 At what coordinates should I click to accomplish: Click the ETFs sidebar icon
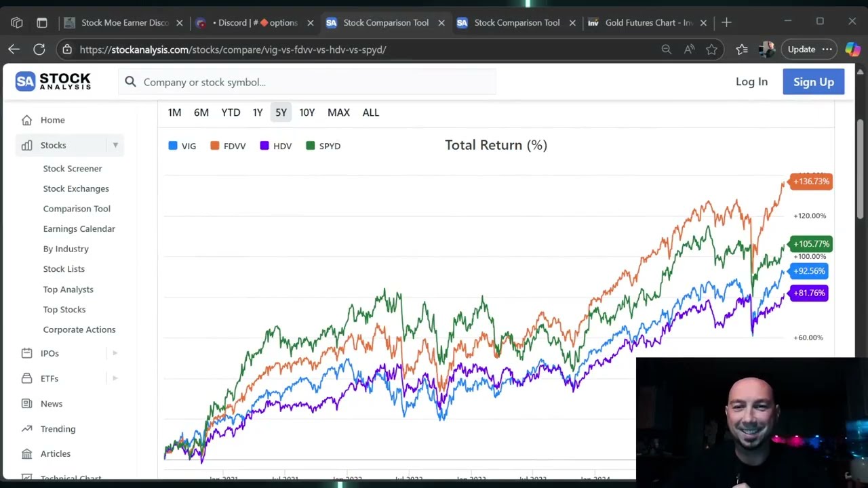[26, 378]
